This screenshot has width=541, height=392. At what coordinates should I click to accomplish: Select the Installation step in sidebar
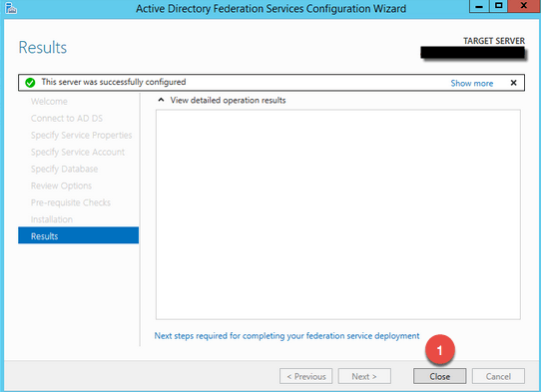52,219
